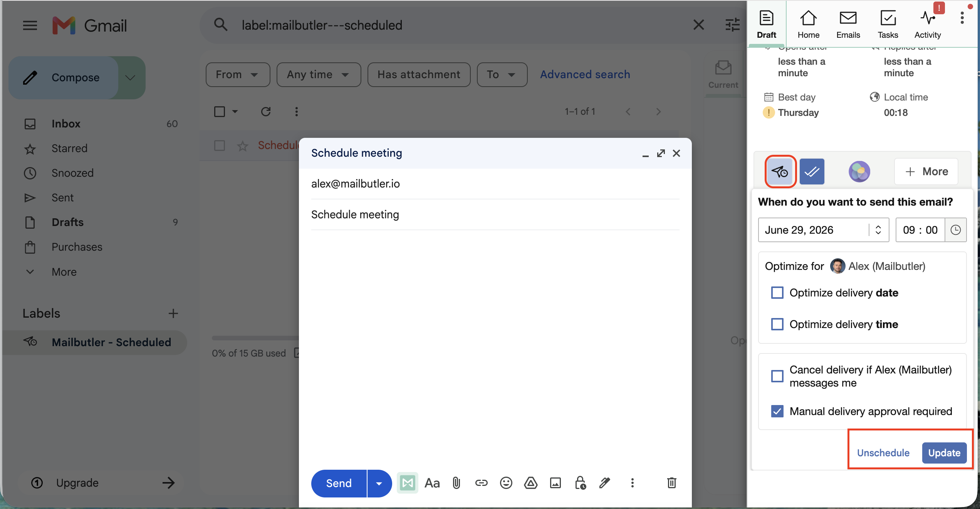Click the Send button
This screenshot has height=509, width=980.
click(x=339, y=484)
